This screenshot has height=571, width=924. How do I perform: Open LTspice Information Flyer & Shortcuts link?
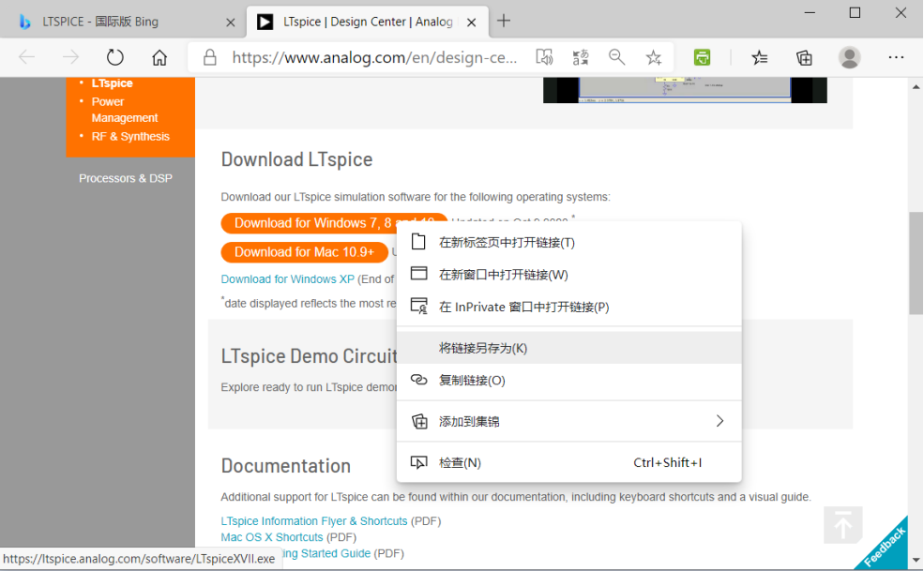314,521
